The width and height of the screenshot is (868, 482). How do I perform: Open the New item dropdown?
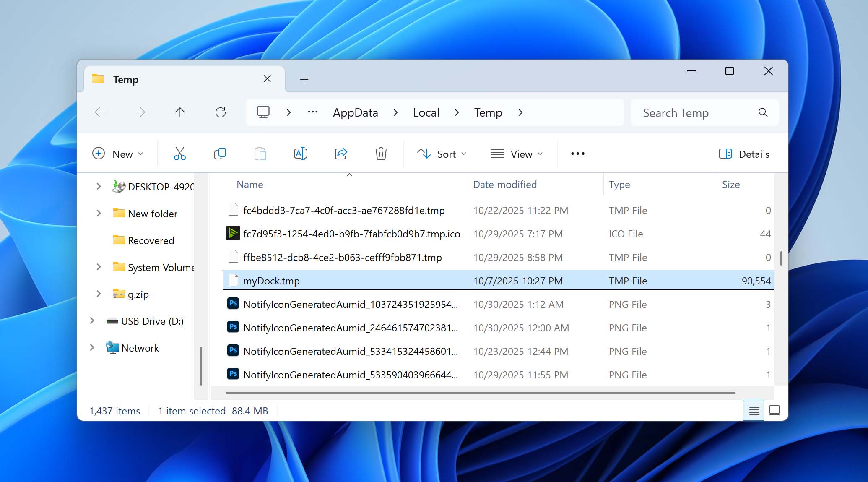pyautogui.click(x=119, y=154)
